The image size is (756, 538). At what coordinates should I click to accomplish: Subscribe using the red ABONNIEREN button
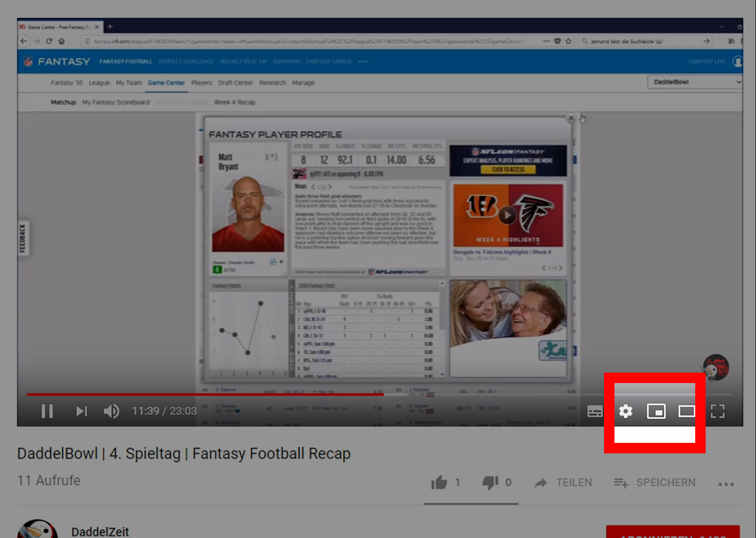(x=673, y=532)
